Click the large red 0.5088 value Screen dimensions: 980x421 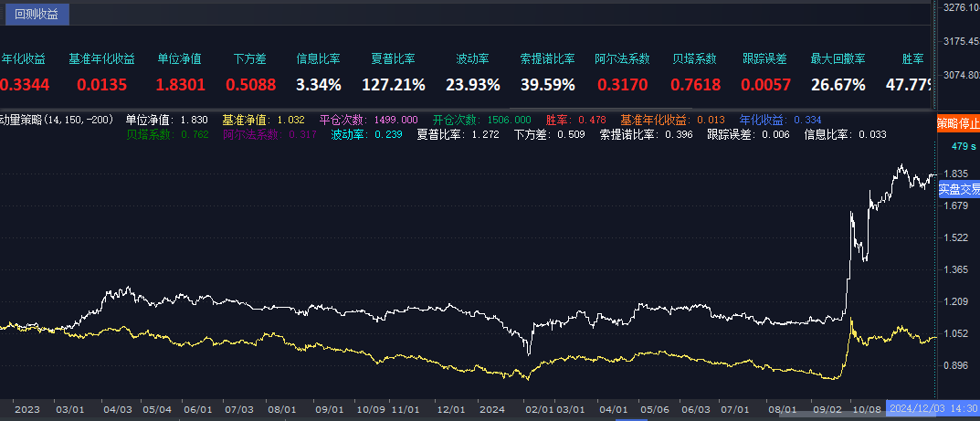(250, 85)
